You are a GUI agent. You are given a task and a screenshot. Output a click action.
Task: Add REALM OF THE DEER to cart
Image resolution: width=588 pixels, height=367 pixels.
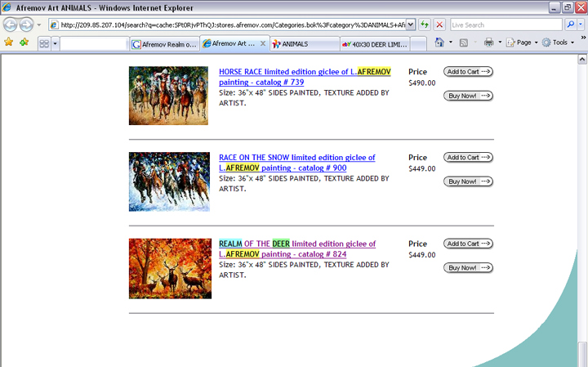tap(468, 244)
